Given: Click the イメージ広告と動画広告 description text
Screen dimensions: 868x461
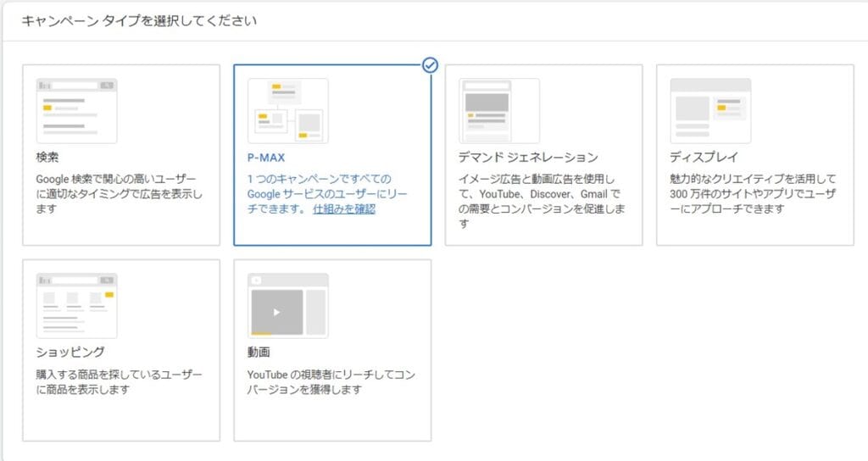Looking at the screenshot, I should pos(542,202).
